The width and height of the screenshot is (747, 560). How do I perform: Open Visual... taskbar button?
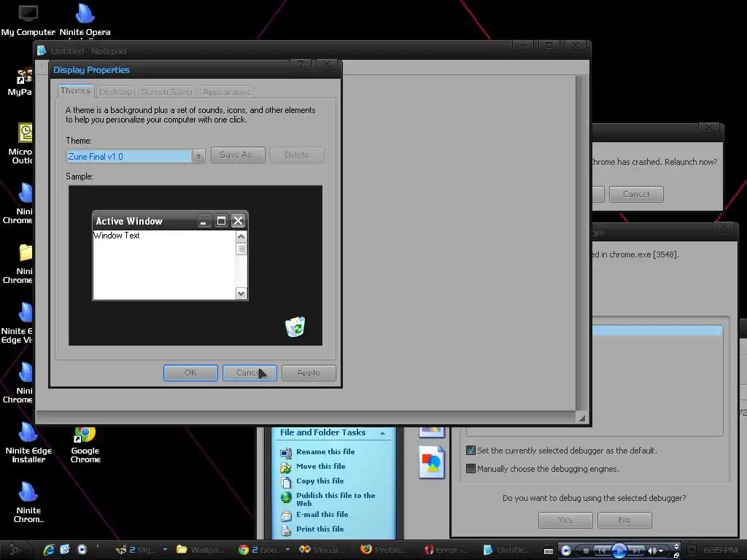(x=321, y=550)
